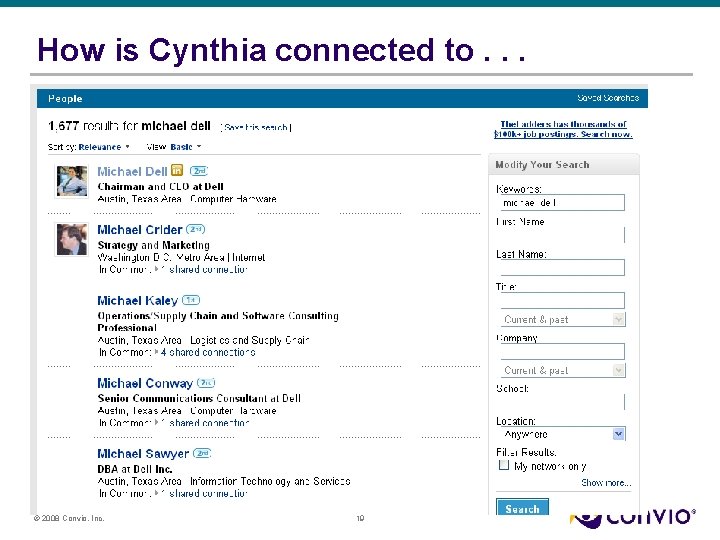720x540 pixels.
Task: Open the Location Anywhere dropdown
Action: (563, 434)
